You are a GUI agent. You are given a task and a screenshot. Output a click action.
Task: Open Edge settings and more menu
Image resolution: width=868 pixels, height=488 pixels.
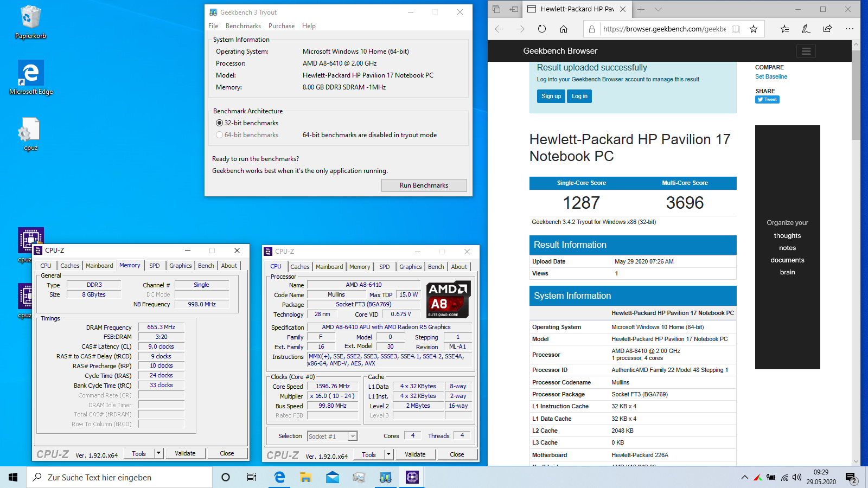coord(850,29)
